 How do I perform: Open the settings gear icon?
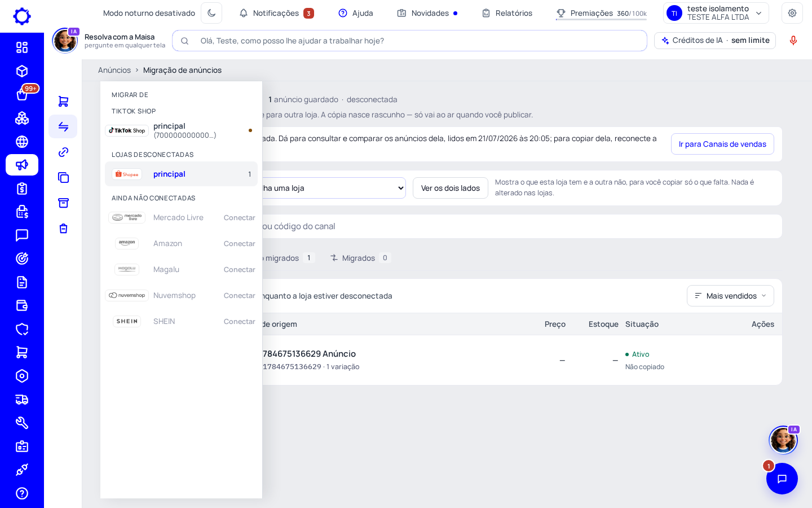(792, 13)
